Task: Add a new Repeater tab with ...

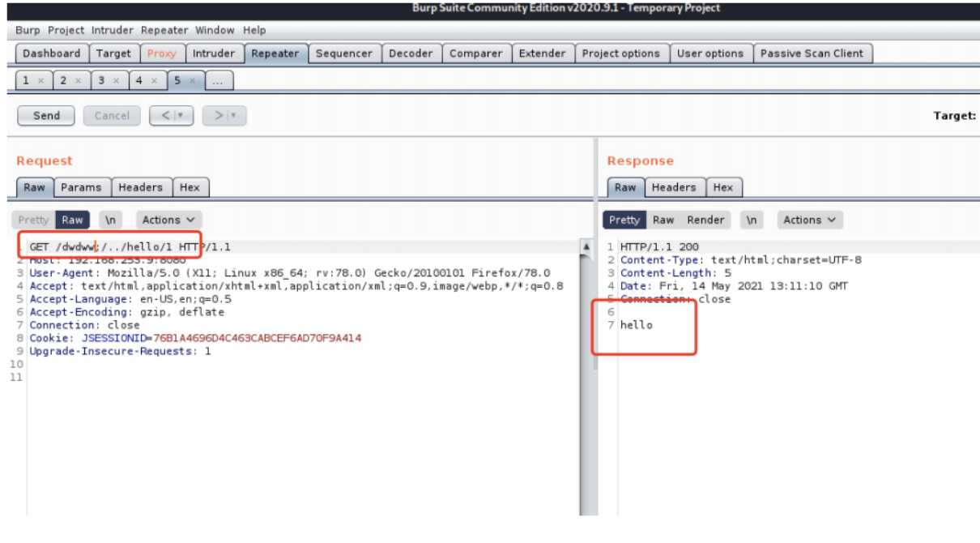Action: pyautogui.click(x=220, y=81)
